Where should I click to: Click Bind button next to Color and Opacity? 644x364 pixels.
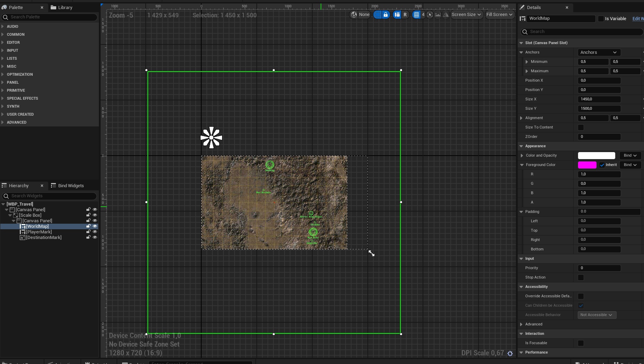click(630, 155)
